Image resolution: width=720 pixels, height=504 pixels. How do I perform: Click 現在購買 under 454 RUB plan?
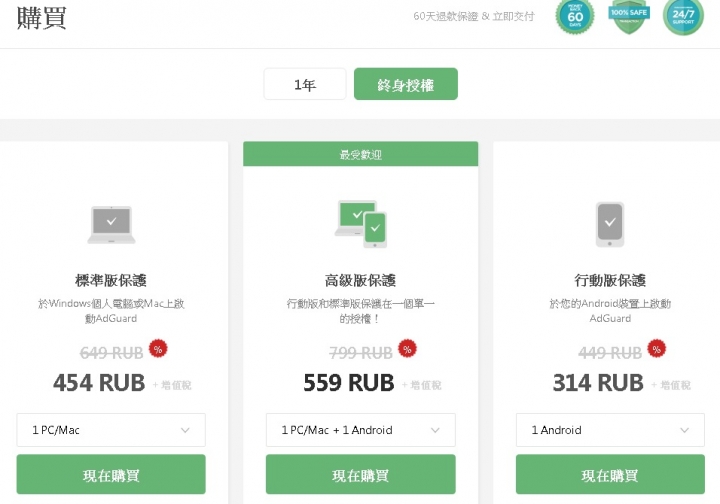(111, 475)
